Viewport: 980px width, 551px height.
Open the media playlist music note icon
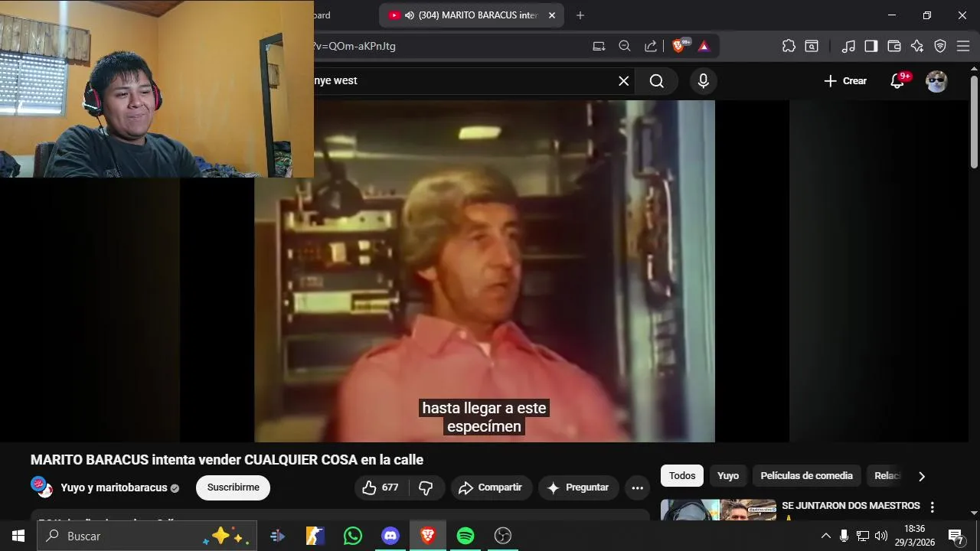pyautogui.click(x=848, y=46)
